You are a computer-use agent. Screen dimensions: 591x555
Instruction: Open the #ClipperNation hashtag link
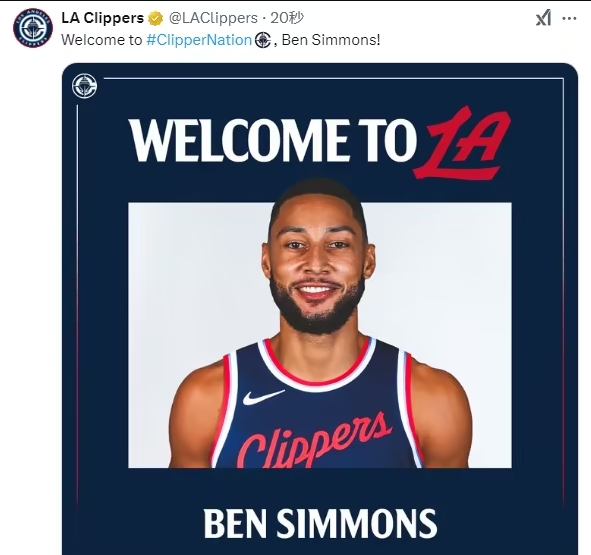coord(199,40)
